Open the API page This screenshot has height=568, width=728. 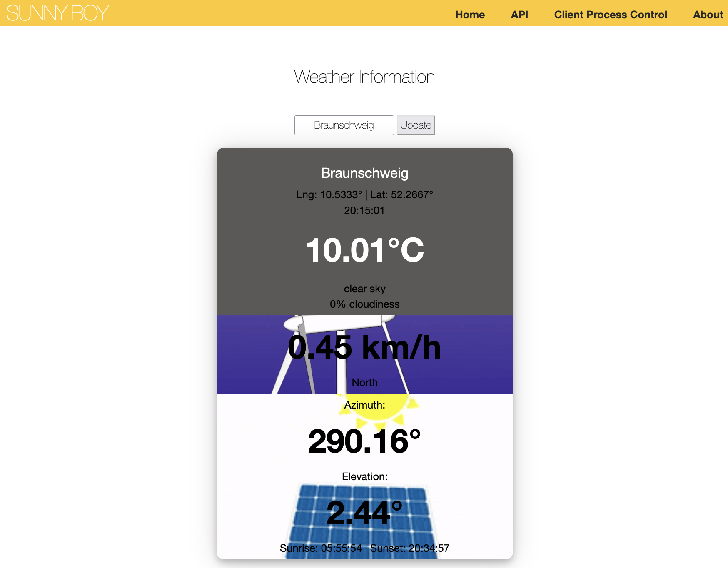point(519,15)
